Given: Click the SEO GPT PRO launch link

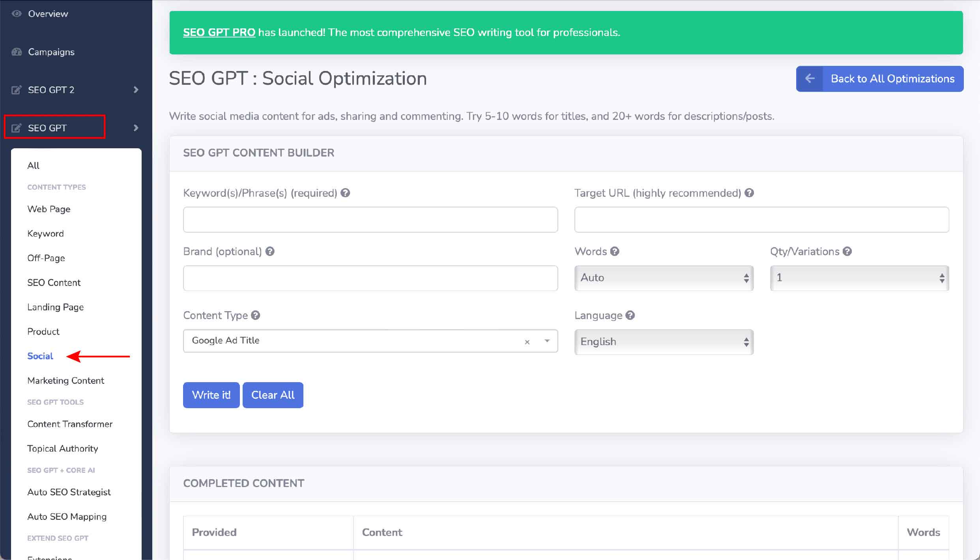Looking at the screenshot, I should tap(219, 32).
